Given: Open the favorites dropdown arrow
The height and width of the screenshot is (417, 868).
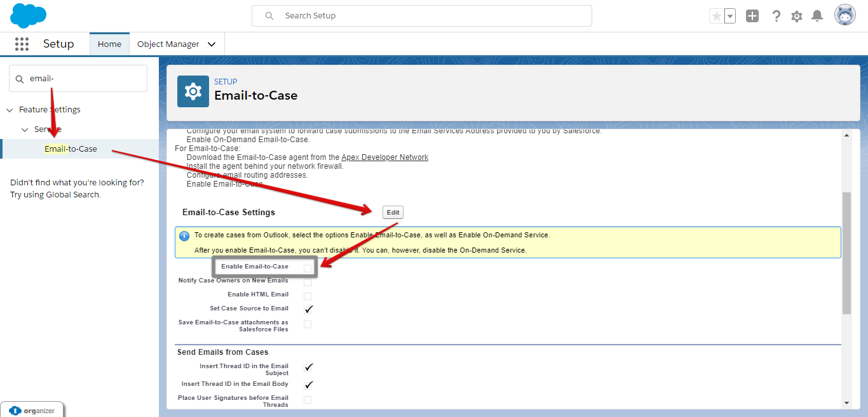Looking at the screenshot, I should coord(729,15).
